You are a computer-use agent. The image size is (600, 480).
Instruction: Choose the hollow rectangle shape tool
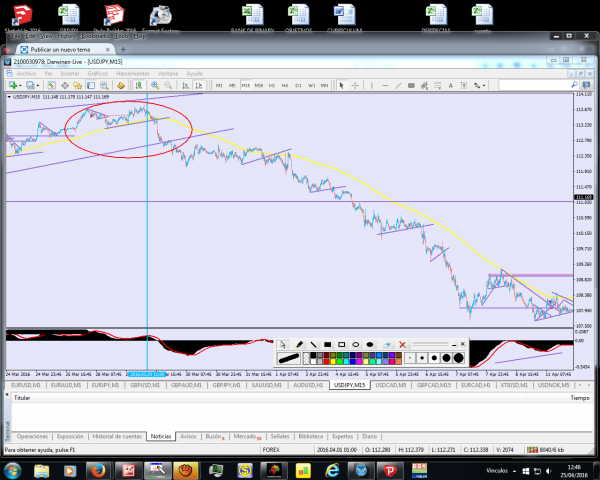pos(341,344)
